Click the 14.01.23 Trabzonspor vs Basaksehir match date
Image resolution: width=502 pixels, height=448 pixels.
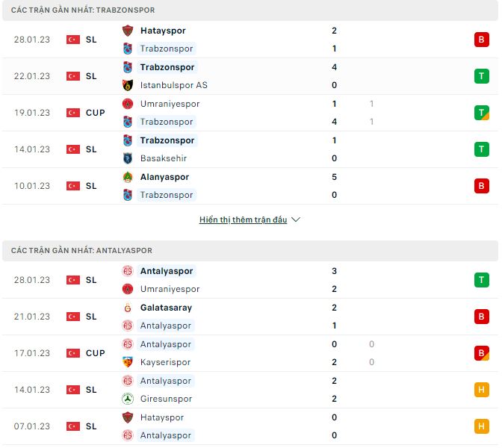(32, 149)
